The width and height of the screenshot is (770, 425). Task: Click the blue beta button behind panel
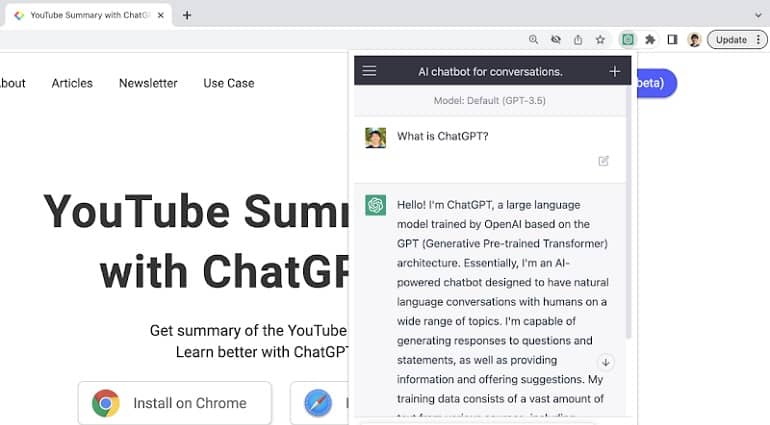click(657, 83)
